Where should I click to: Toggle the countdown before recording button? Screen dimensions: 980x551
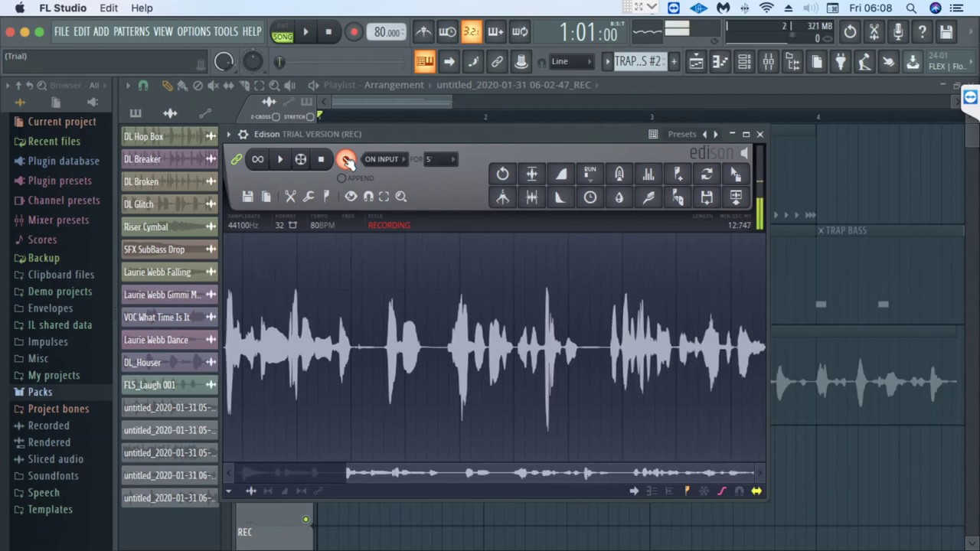pos(471,32)
